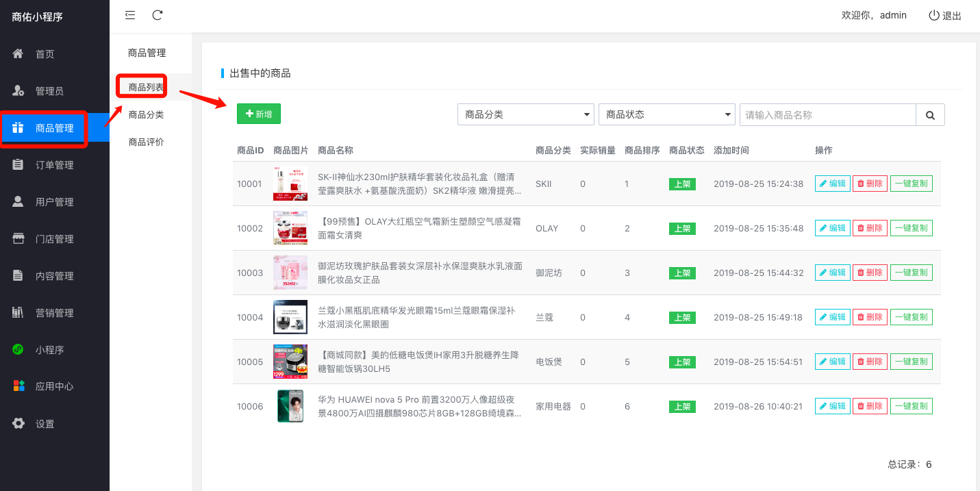Click the 添加时间 column header
This screenshot has height=491, width=980.
pyautogui.click(x=731, y=150)
